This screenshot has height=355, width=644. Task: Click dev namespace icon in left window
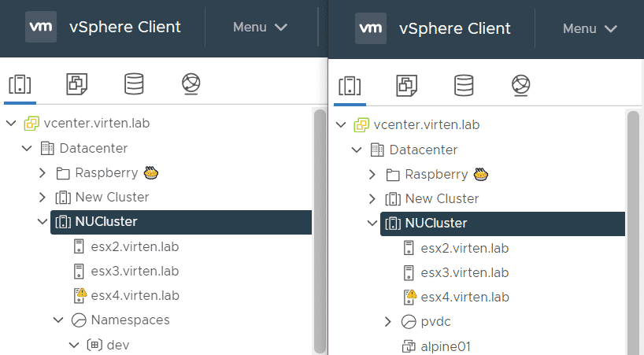coord(94,345)
